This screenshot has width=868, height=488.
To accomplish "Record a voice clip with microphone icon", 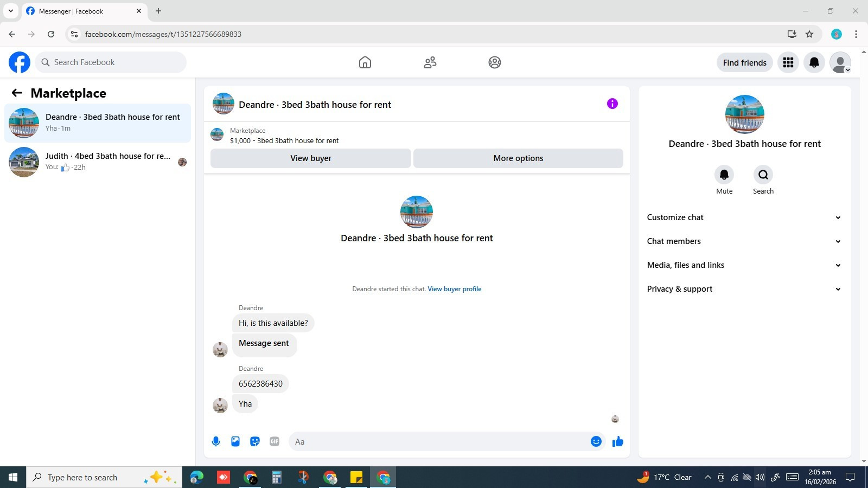I will pyautogui.click(x=216, y=441).
